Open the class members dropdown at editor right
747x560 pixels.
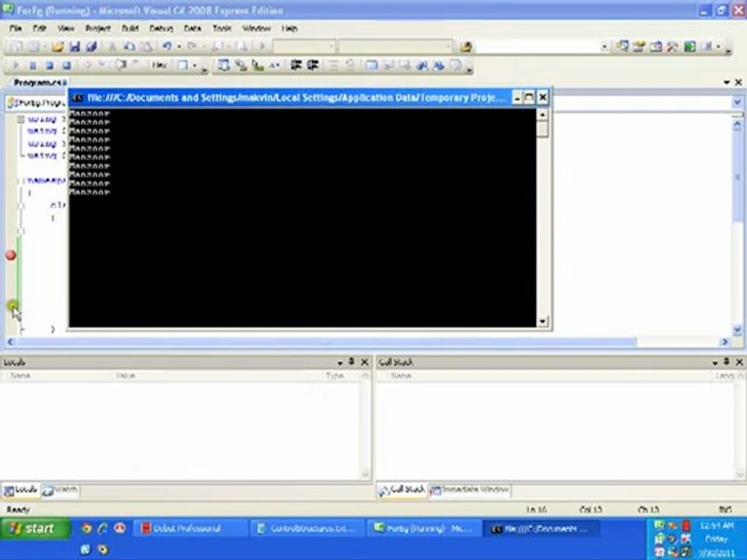pyautogui.click(x=737, y=103)
